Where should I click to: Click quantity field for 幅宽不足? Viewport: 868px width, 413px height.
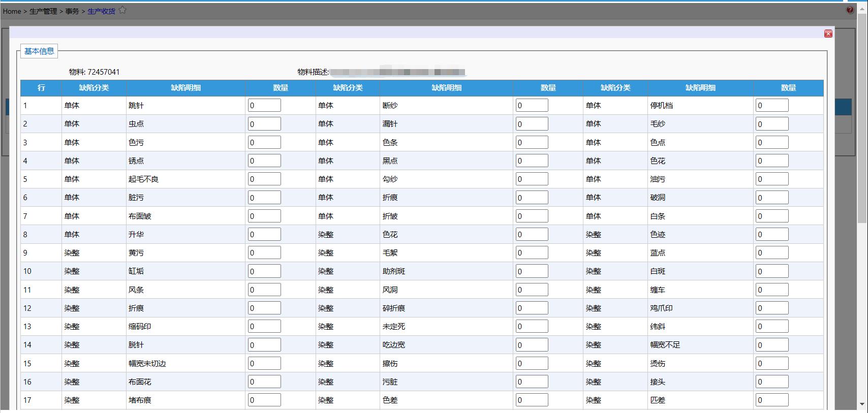click(x=772, y=345)
